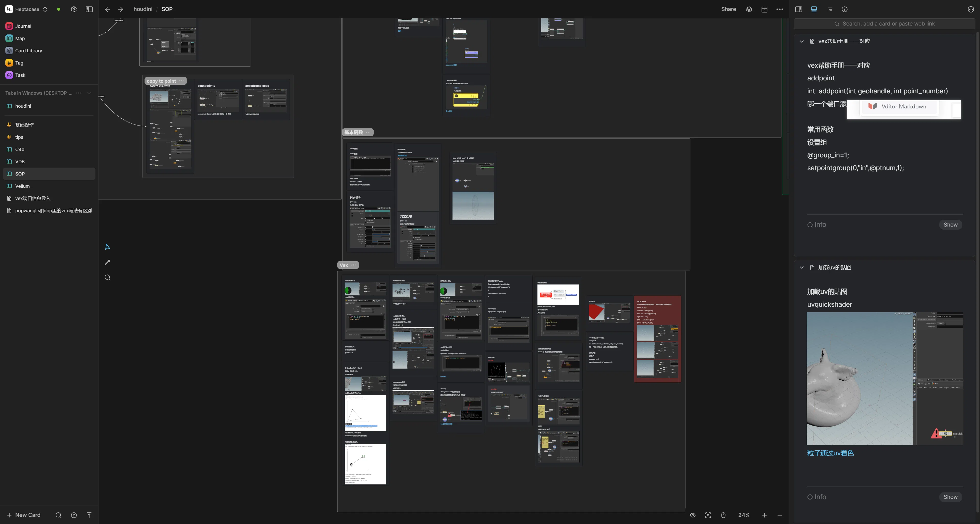
Task: Toggle the left sidebar panel
Action: [x=89, y=9]
